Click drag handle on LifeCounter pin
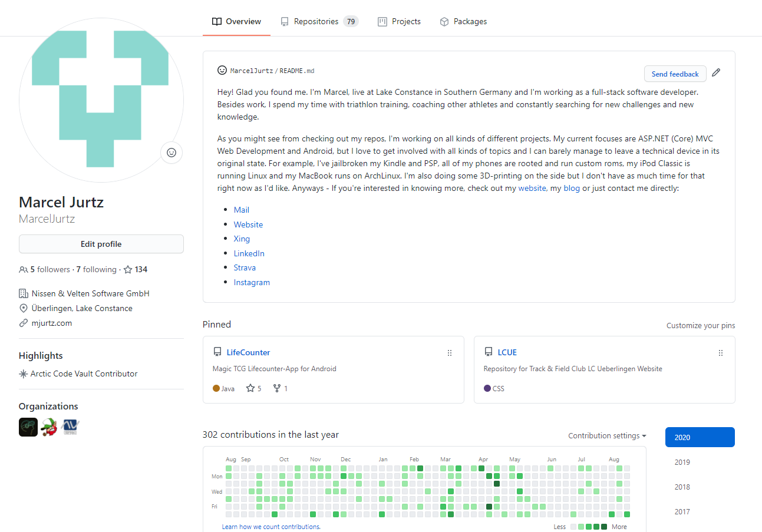762x532 pixels. click(450, 353)
